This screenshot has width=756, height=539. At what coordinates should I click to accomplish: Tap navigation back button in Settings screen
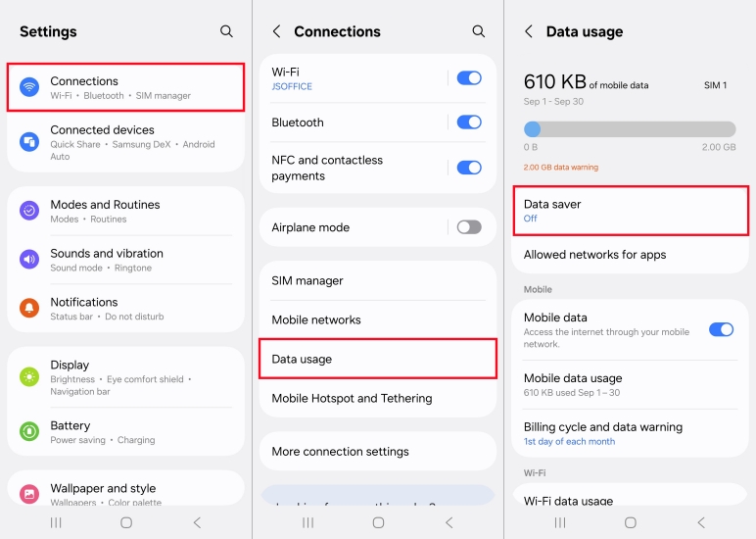click(x=197, y=522)
